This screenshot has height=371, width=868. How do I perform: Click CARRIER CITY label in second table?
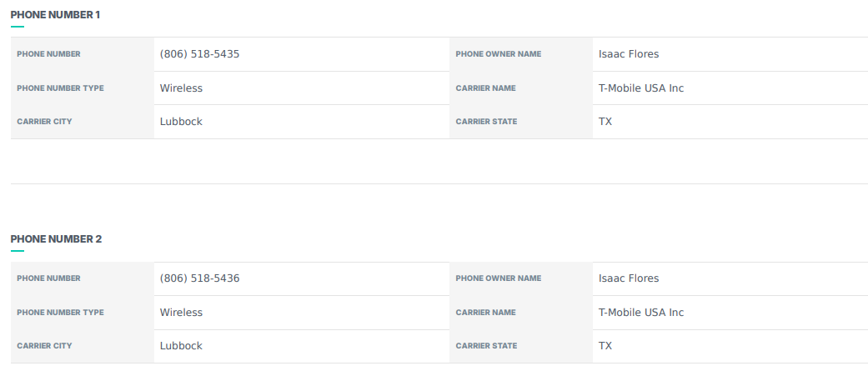tap(44, 346)
